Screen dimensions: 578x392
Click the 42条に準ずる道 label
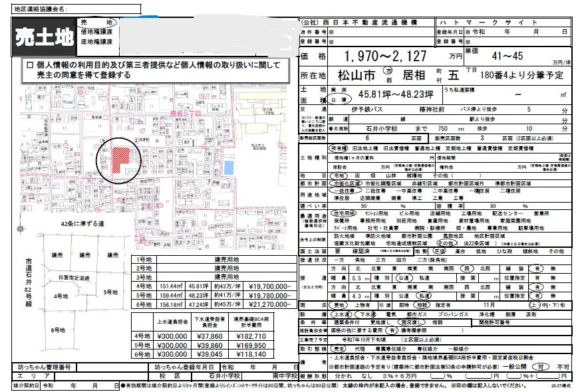[82, 223]
